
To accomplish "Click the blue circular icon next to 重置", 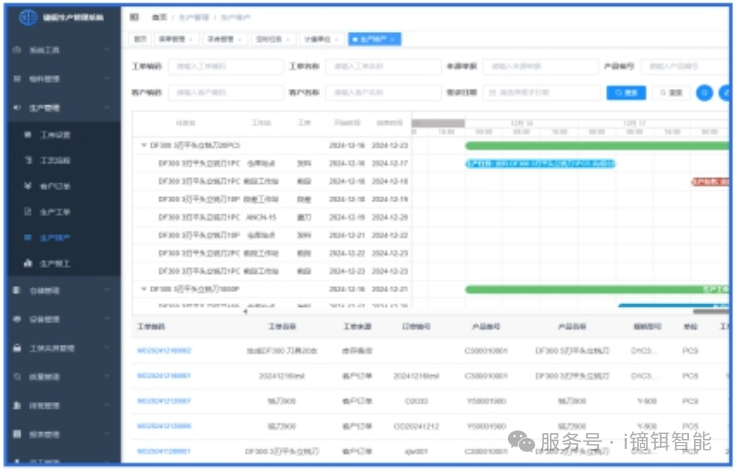I will point(704,92).
